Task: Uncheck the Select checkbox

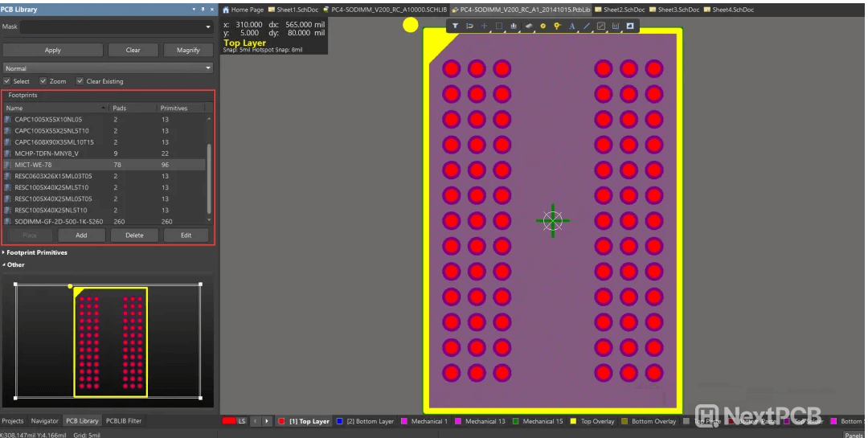Action: 7,81
